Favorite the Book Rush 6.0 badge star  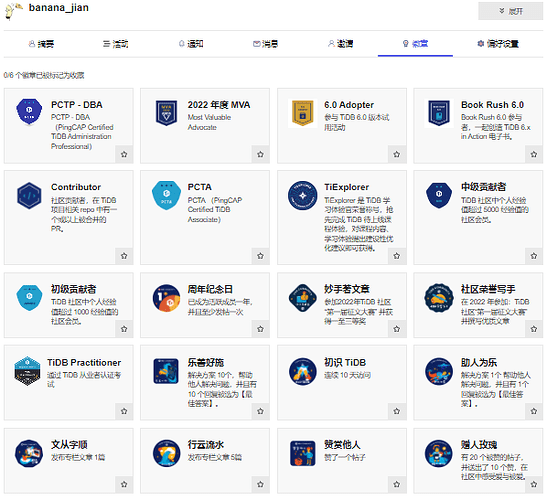(533, 154)
